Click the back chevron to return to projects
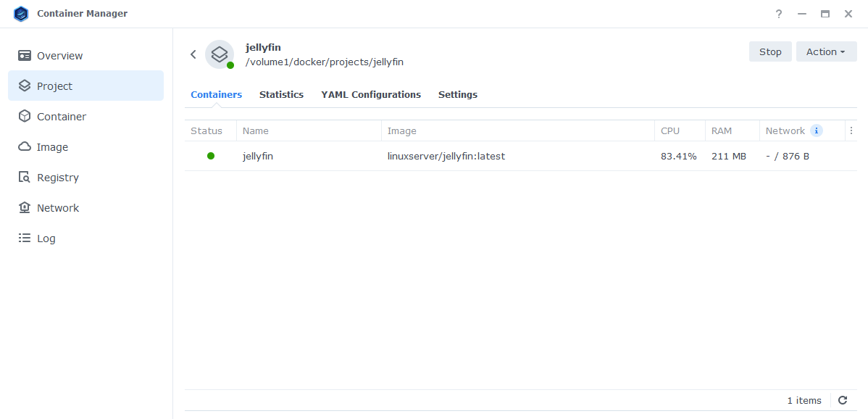The image size is (868, 419). 193,54
